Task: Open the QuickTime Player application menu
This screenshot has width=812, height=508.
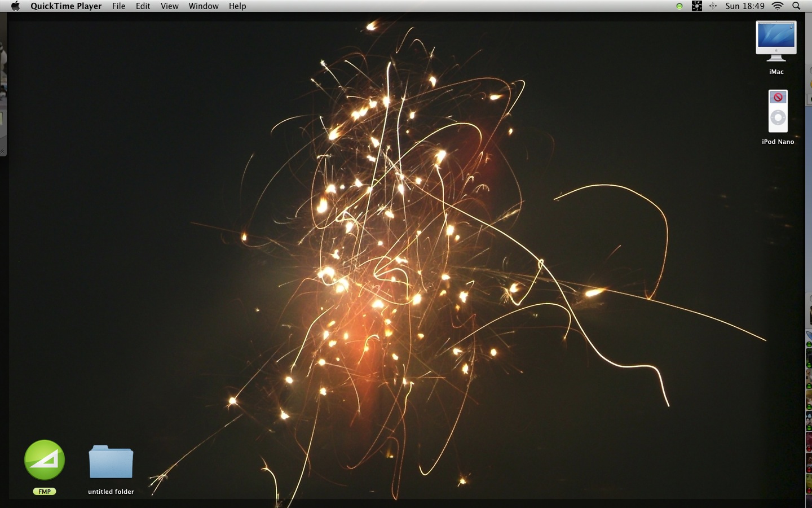Action: (66, 6)
